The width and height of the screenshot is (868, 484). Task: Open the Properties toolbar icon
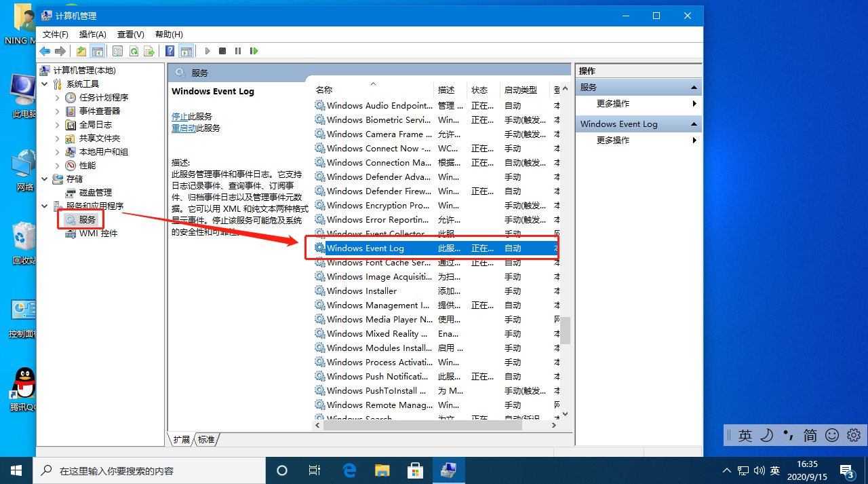118,51
